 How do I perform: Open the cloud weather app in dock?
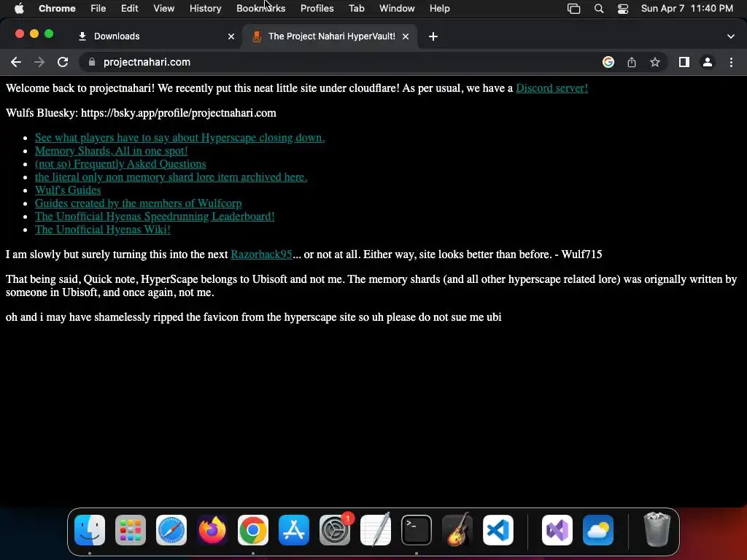click(598, 530)
